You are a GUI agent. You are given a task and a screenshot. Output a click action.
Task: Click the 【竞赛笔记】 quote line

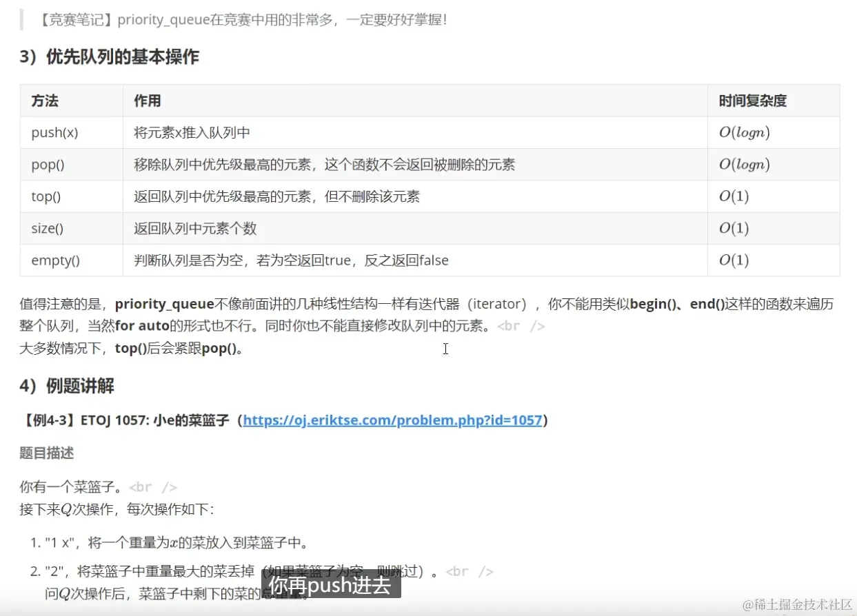click(243, 19)
